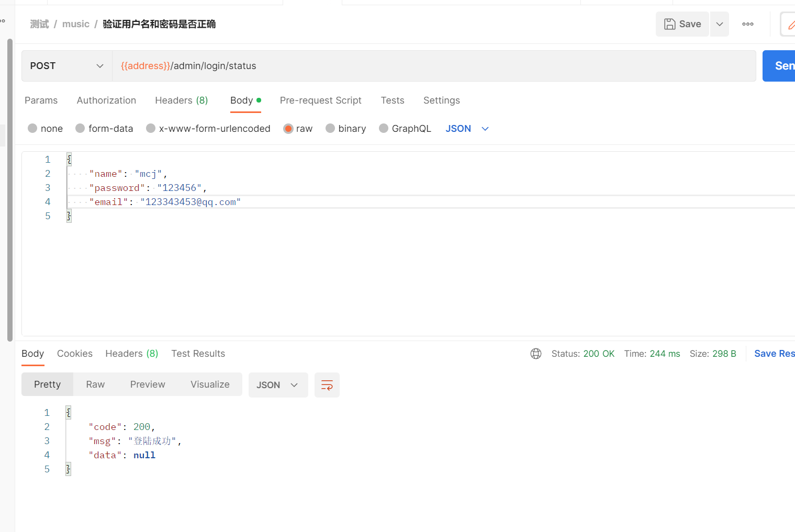
Task: Click the request title 验证用户名和密码是否正确
Action: (159, 24)
